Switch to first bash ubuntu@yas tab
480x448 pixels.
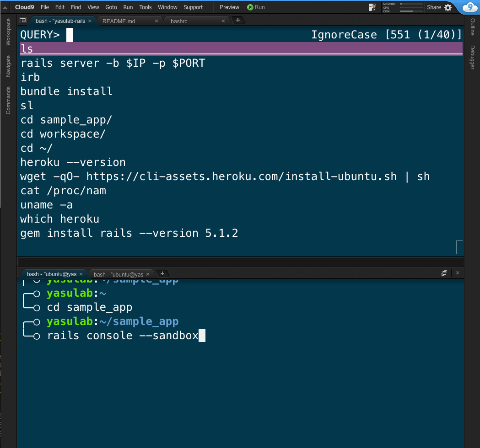tap(51, 274)
